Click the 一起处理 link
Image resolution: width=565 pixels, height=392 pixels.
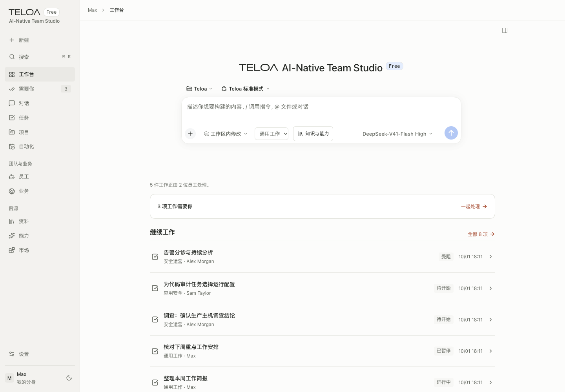point(474,207)
